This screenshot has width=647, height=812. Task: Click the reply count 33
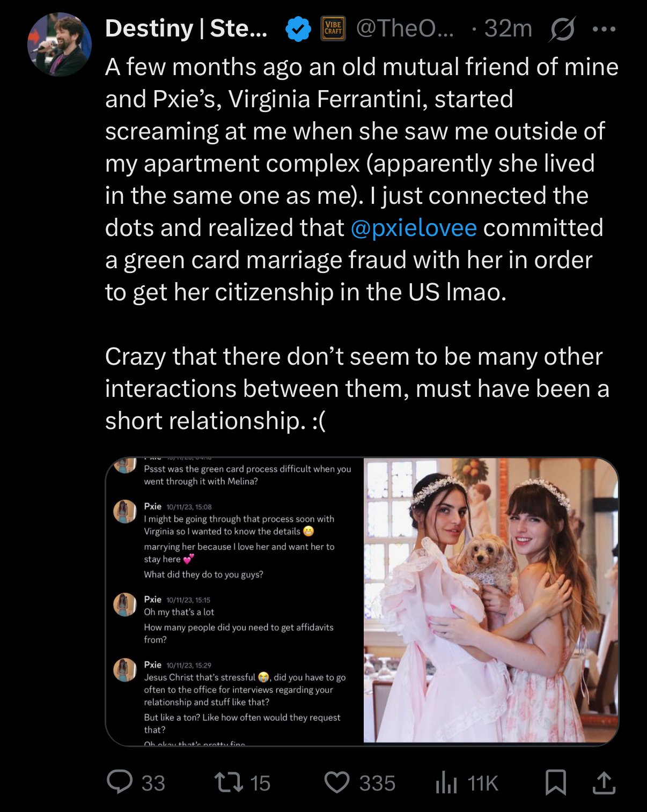click(x=153, y=783)
